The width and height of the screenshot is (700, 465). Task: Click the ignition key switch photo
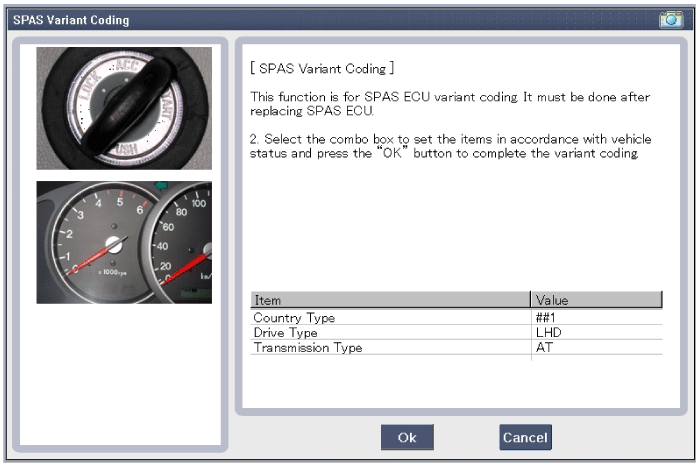(124, 108)
